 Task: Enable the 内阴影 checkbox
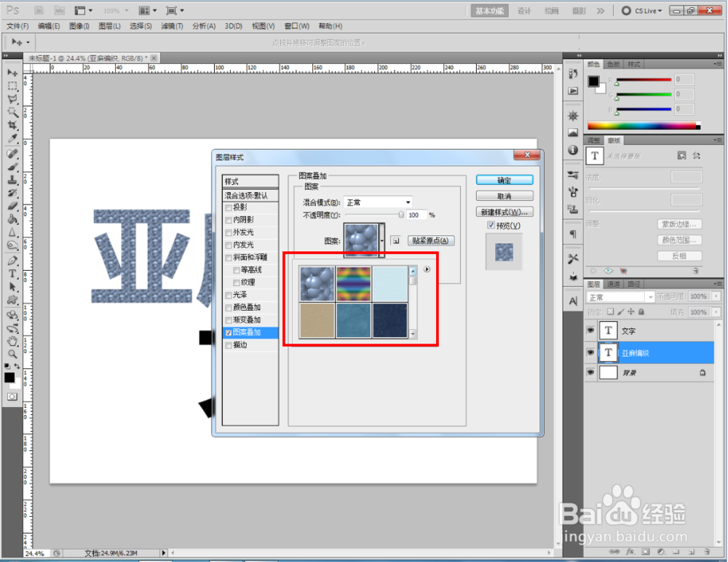pyautogui.click(x=229, y=220)
